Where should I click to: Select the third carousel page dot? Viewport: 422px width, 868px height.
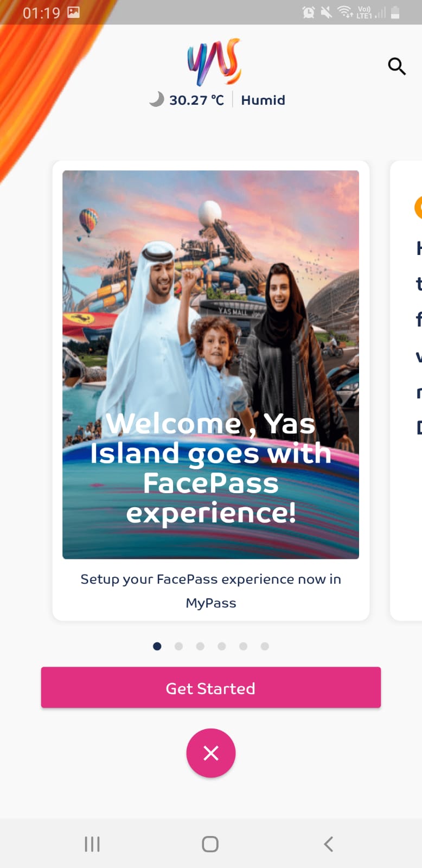point(200,646)
